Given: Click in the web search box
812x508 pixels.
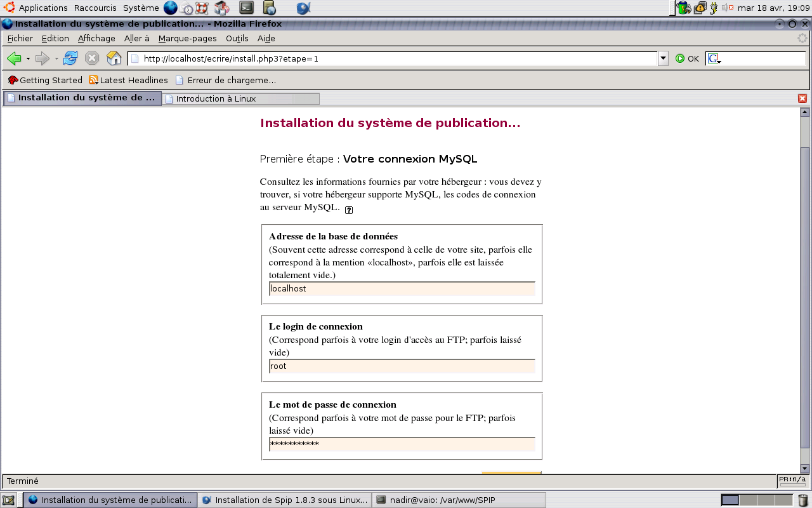Looking at the screenshot, I should (764, 58).
